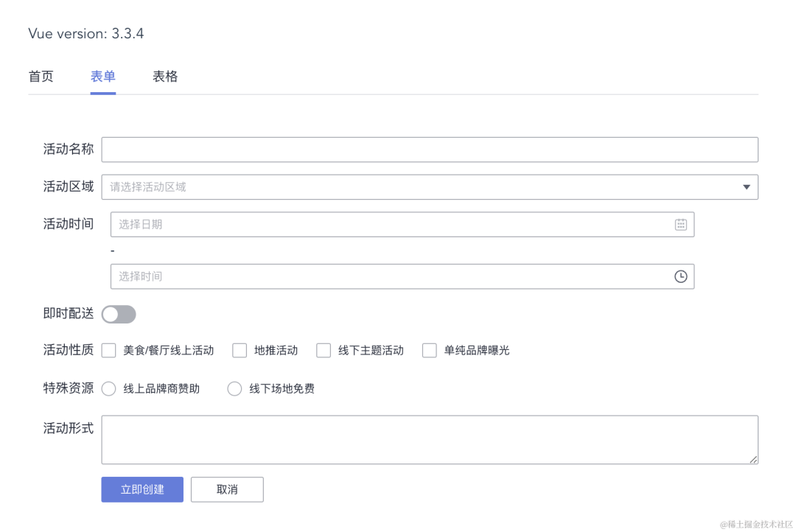Open the 请选择活动区域 select box
Image resolution: width=796 pixels, height=532 pixels.
click(430, 187)
